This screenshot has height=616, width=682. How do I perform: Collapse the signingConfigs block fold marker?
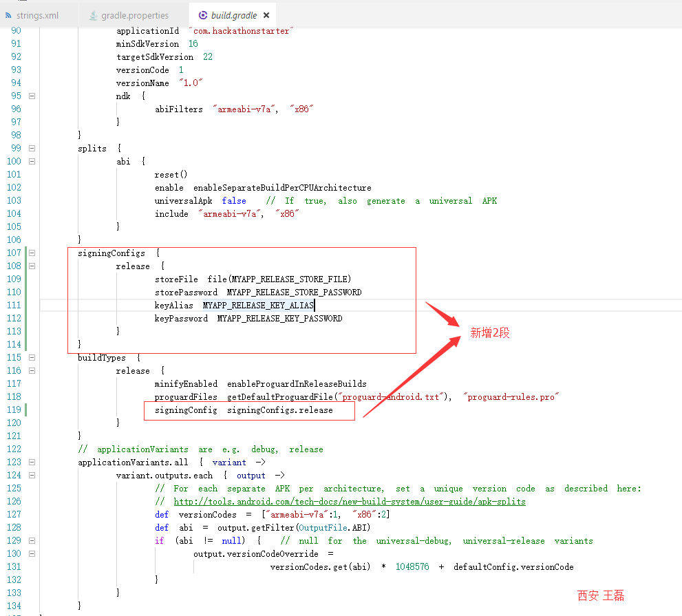(32, 253)
